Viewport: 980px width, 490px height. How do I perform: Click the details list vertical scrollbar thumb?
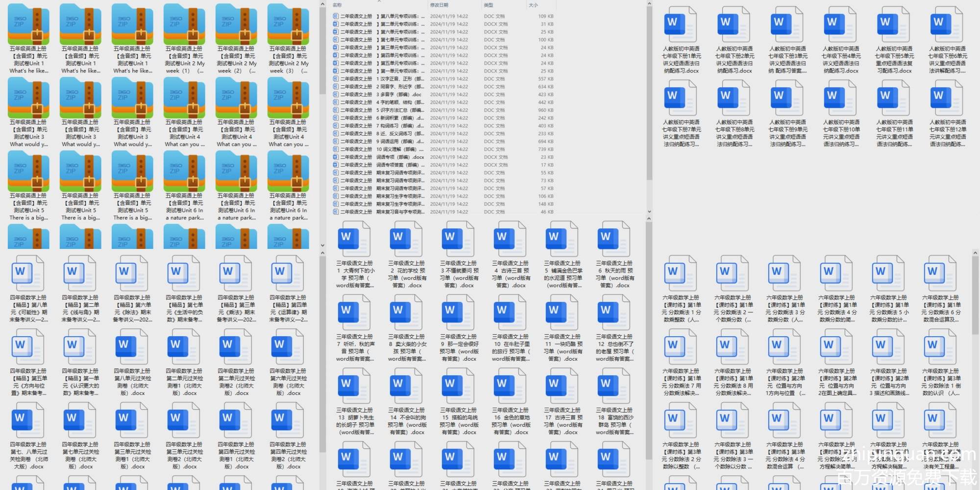point(649,93)
